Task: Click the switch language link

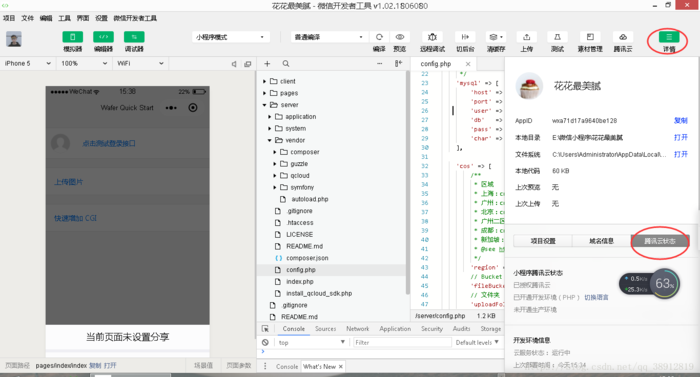Action: (596, 297)
